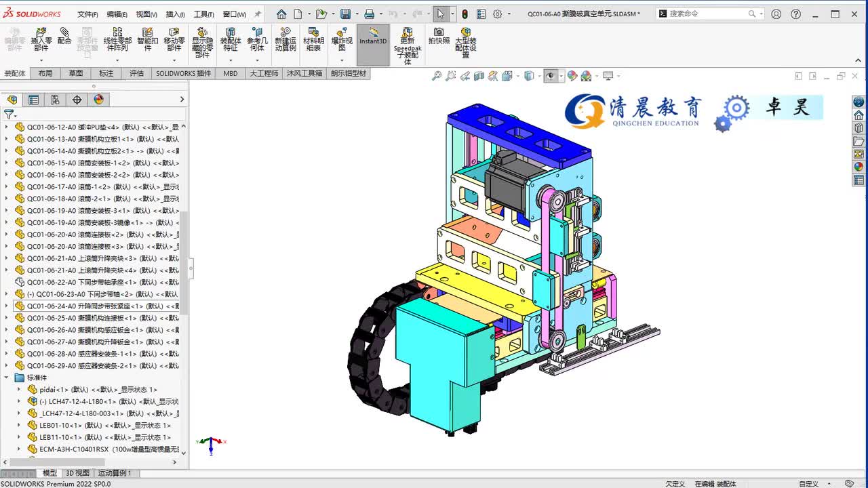Expand the pidai<1> tree item

tap(19, 390)
